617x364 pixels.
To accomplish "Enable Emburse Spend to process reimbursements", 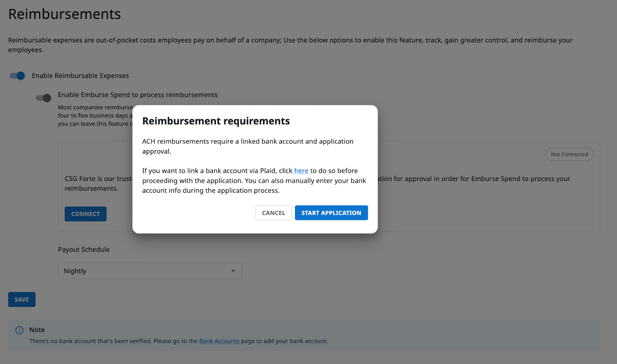I will tap(44, 98).
